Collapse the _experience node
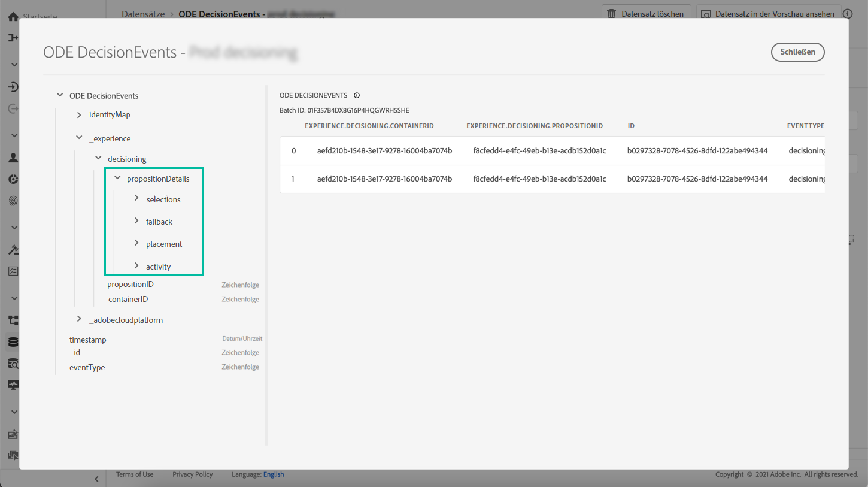This screenshot has width=868, height=487. pyautogui.click(x=79, y=138)
